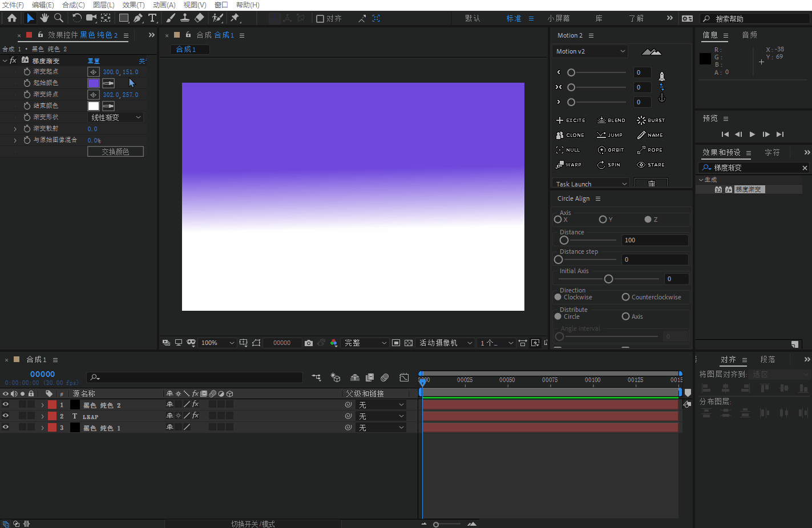Screen dimensions: 812x528
Task: Select the Pen tool
Action: coord(138,18)
